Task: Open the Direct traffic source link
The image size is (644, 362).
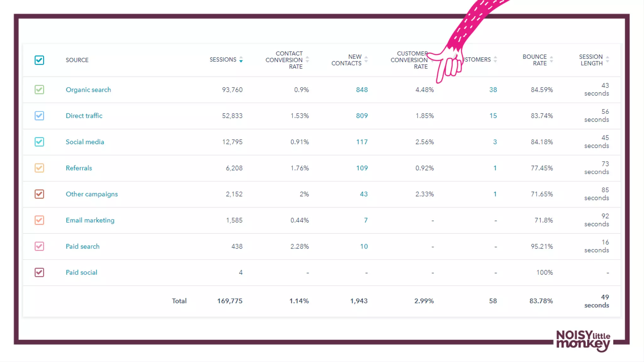Action: [x=84, y=116]
